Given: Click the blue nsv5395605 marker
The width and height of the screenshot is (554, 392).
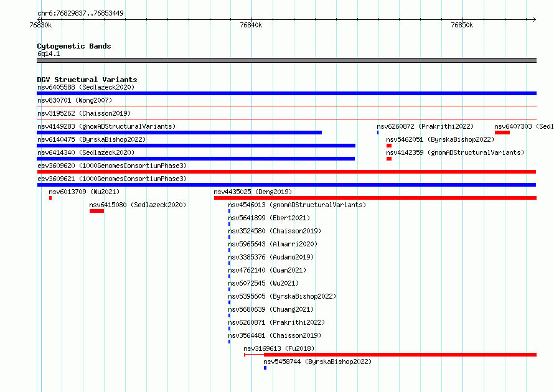Looking at the screenshot, I should point(229,302).
